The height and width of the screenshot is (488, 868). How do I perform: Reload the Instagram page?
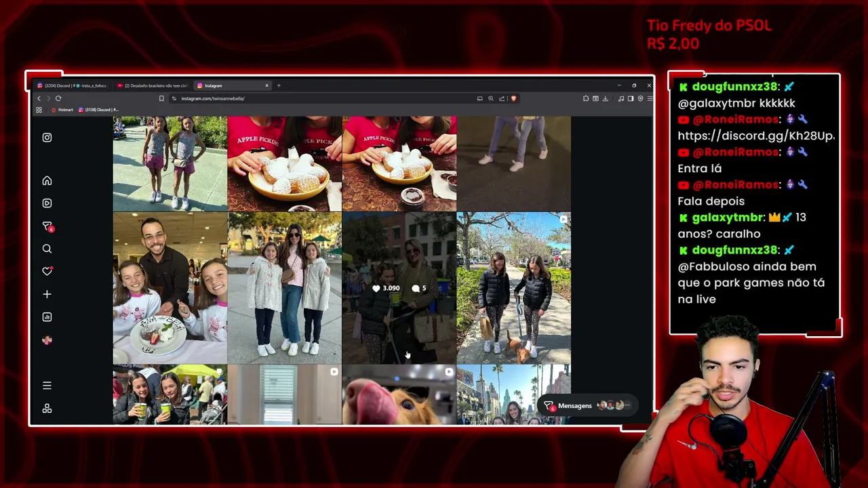(58, 98)
